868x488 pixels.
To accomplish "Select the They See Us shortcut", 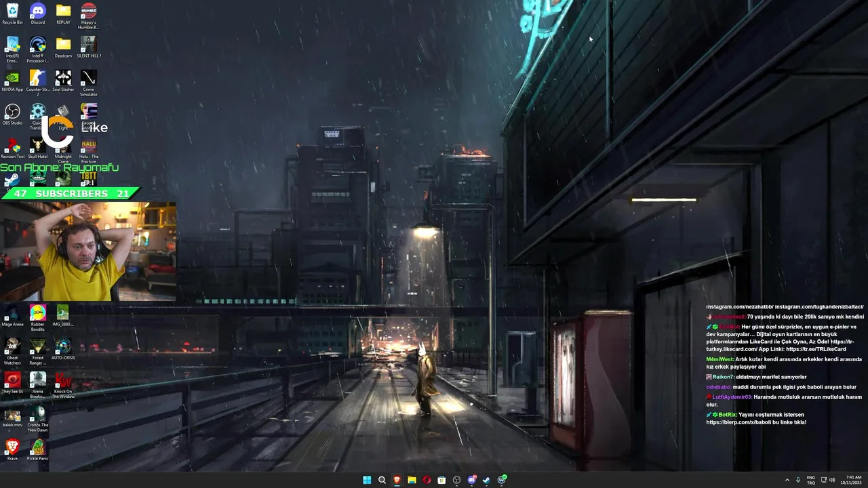I will pos(12,384).
